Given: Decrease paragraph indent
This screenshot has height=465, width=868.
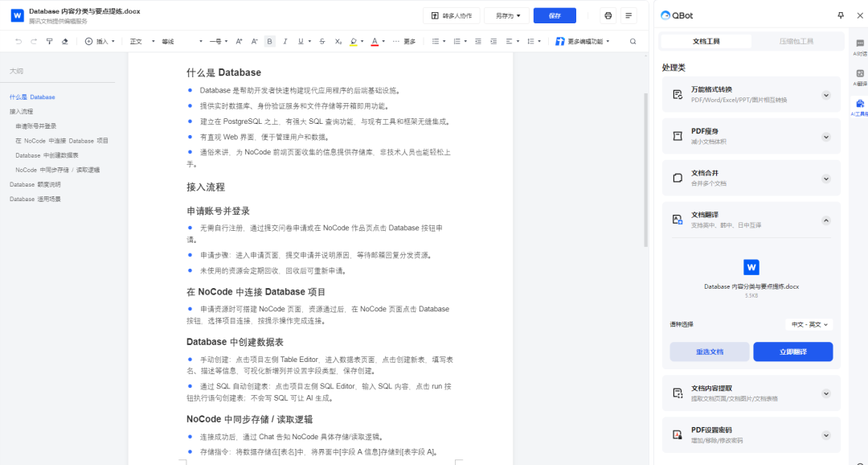Looking at the screenshot, I should point(478,41).
